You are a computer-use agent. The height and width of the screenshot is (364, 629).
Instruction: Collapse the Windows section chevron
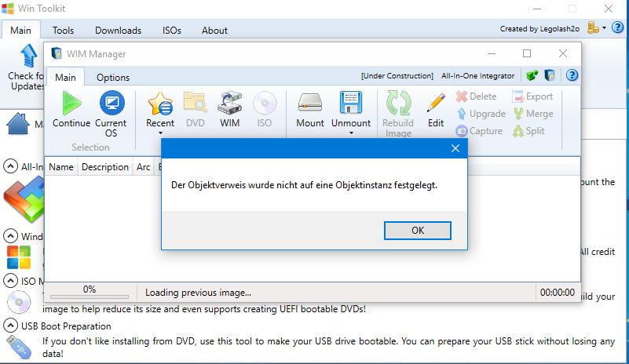pos(10,235)
